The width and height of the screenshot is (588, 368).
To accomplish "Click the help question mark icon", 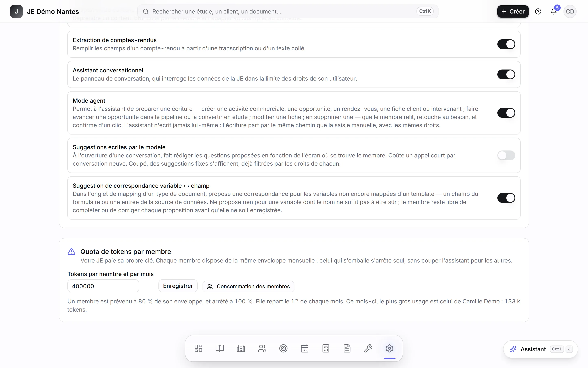I will pyautogui.click(x=538, y=11).
